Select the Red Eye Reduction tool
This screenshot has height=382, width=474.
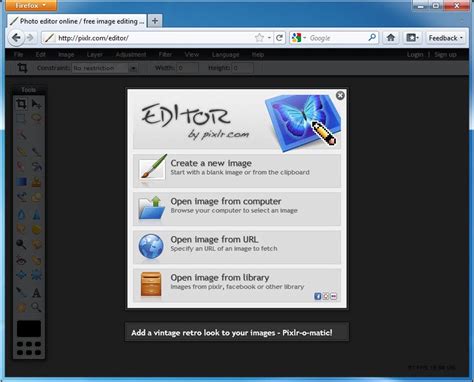(x=21, y=260)
